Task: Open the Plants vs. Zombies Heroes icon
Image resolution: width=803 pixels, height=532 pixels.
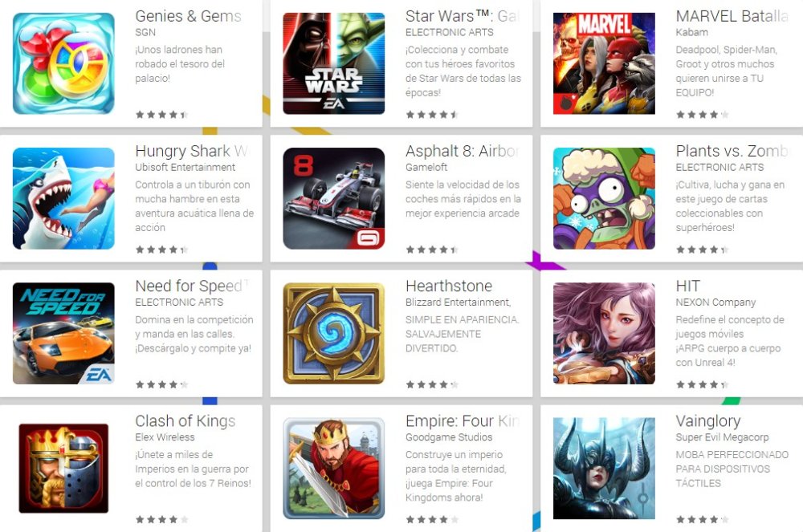Action: (605, 198)
